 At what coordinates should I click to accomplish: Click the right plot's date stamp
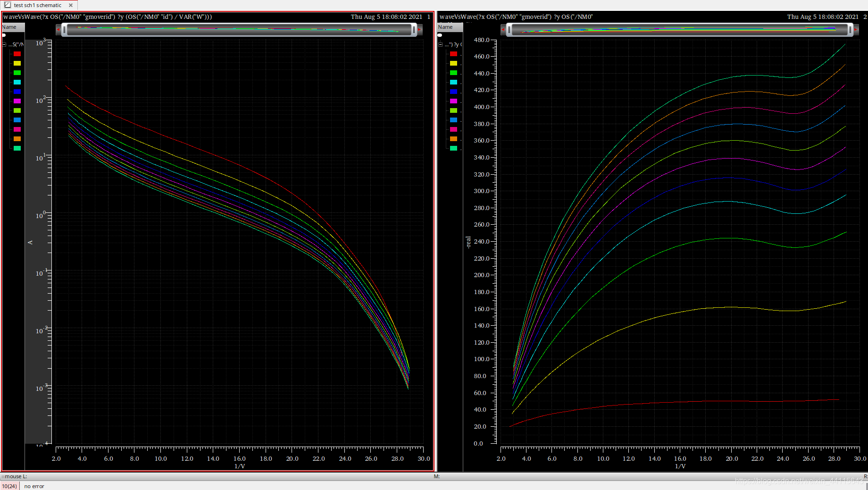pyautogui.click(x=823, y=17)
